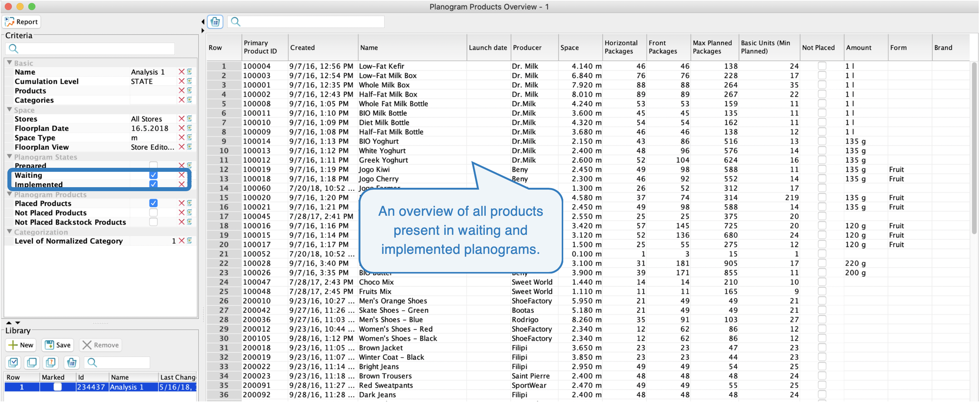Collapse the Categorization criteria group

pyautogui.click(x=10, y=231)
